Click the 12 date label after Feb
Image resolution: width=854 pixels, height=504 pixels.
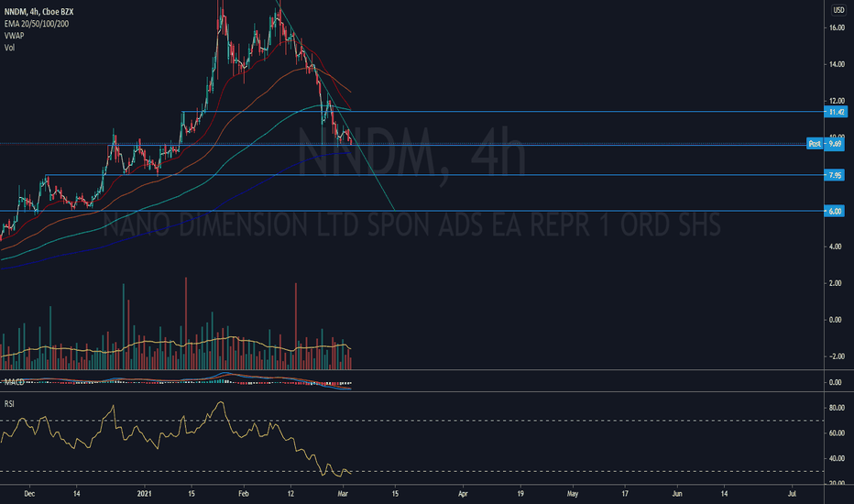tap(290, 494)
